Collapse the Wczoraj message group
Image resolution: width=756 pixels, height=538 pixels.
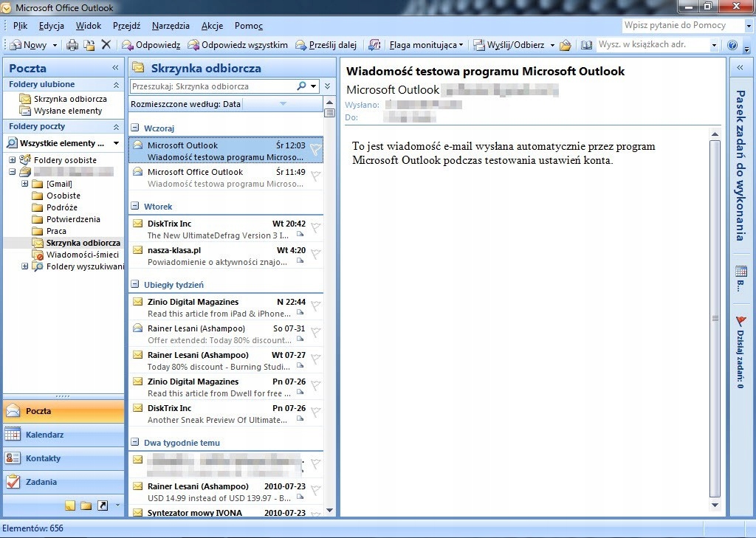pyautogui.click(x=135, y=128)
